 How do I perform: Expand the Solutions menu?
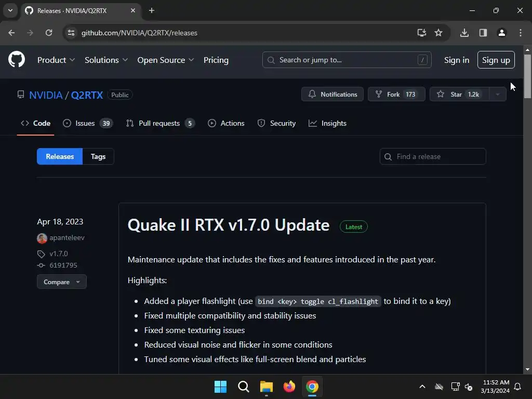click(106, 60)
